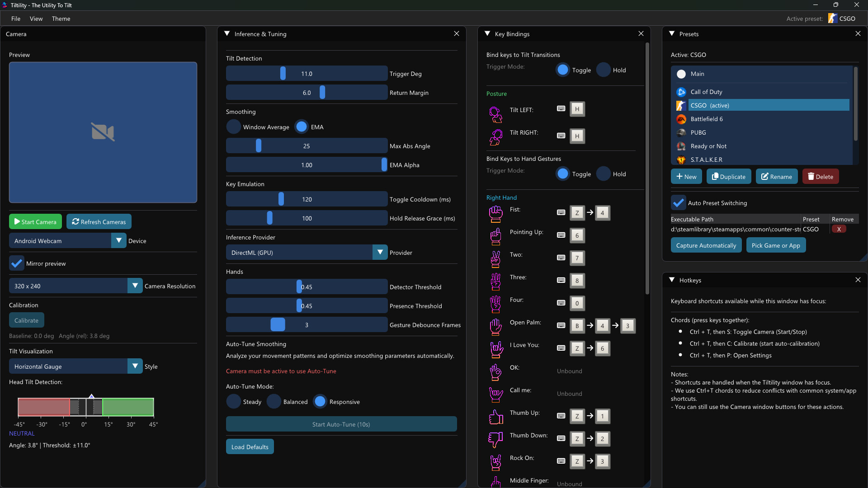Open the View menu

36,19
